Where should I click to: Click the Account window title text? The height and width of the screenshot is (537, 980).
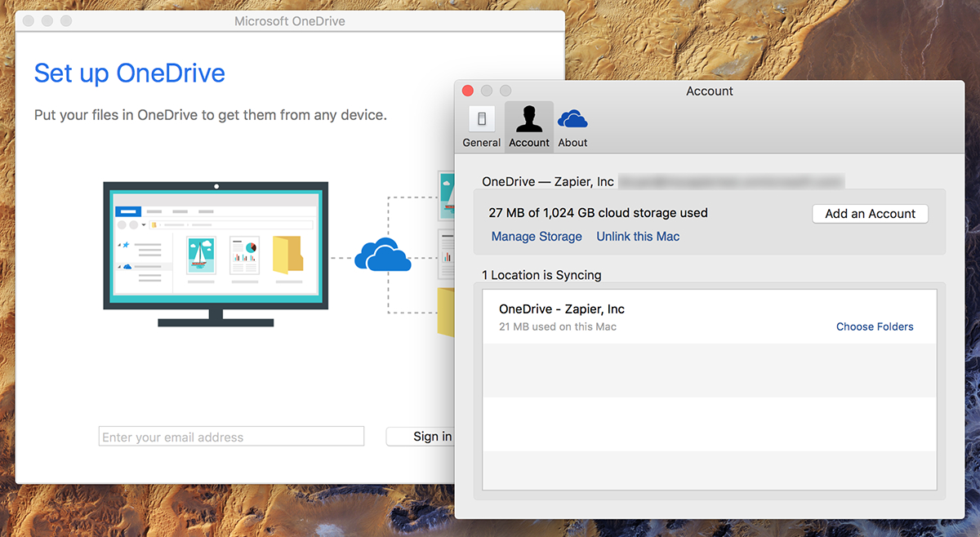[x=709, y=91]
